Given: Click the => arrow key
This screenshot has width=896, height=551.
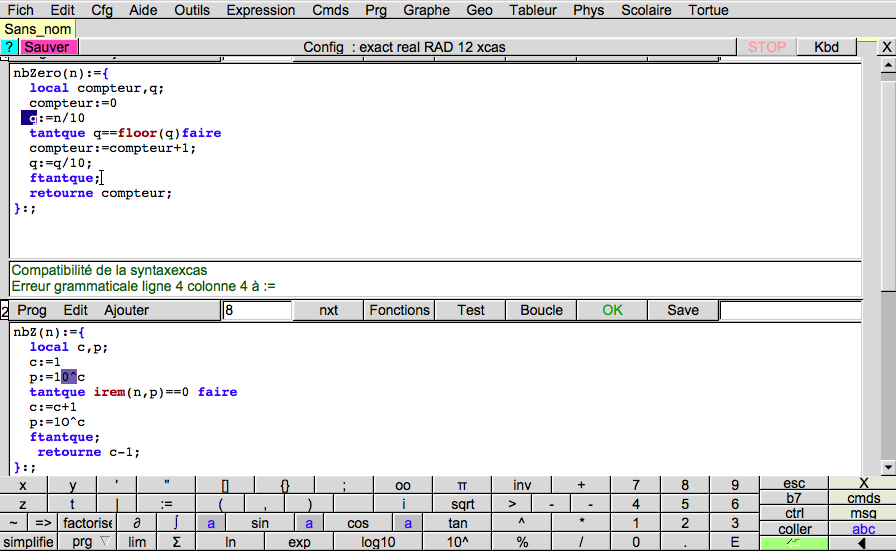Looking at the screenshot, I should tap(43, 523).
